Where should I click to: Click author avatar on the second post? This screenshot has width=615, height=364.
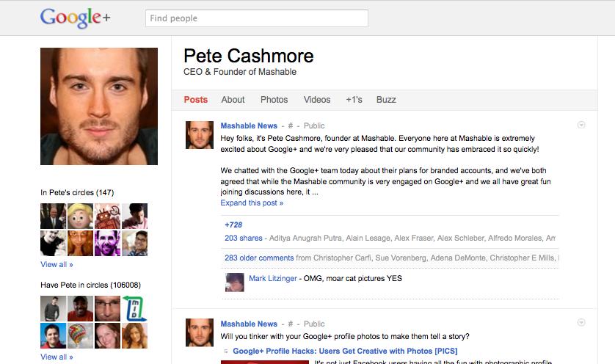(x=199, y=332)
